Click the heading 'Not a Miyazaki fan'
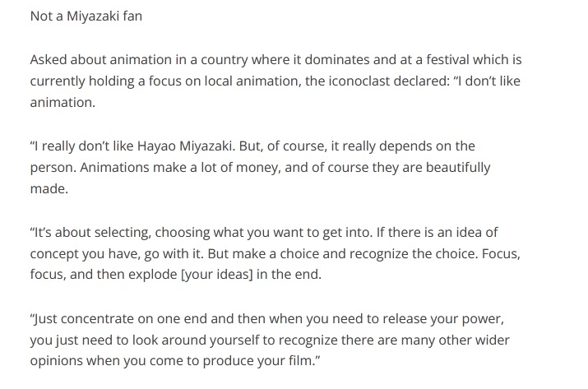 86,16
